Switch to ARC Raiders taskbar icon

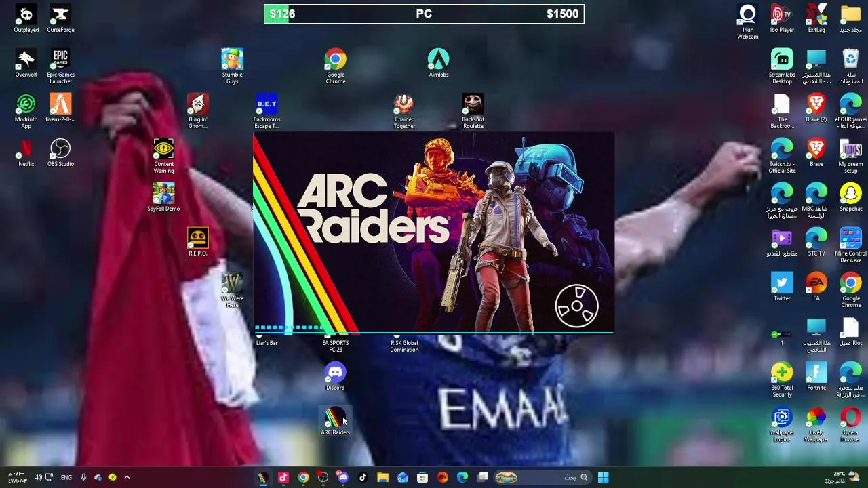point(263,477)
